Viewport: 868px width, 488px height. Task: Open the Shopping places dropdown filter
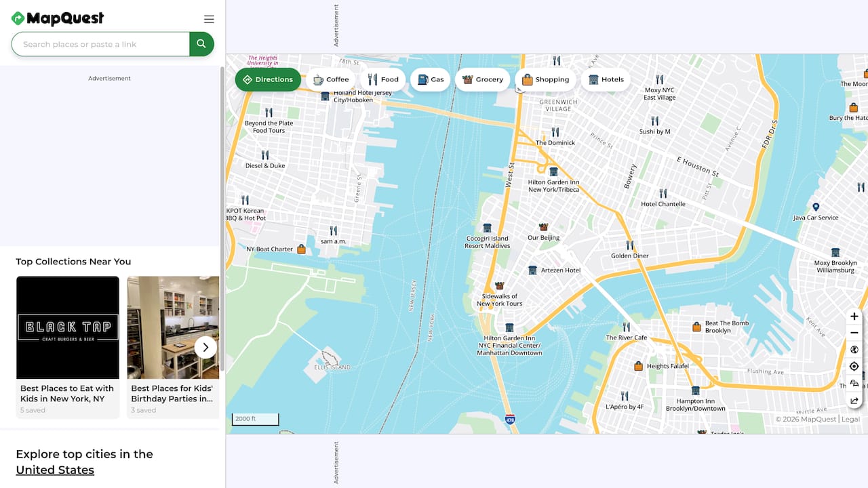pos(545,79)
